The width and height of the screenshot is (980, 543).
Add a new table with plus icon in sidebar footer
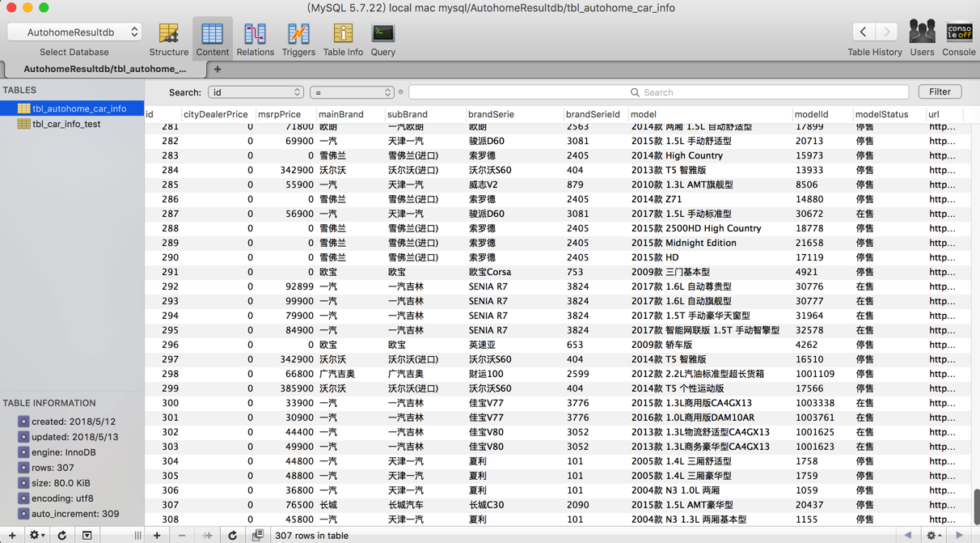(12, 535)
